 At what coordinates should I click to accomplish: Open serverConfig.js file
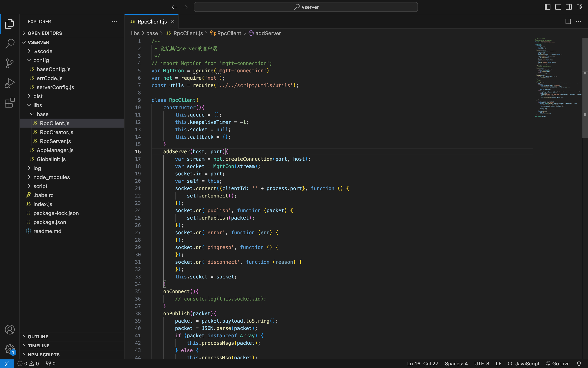[72, 87]
